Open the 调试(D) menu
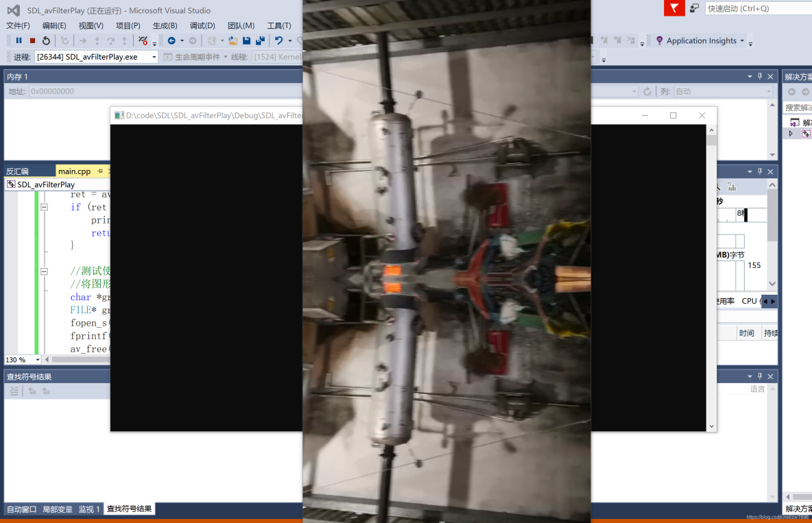 pos(202,25)
